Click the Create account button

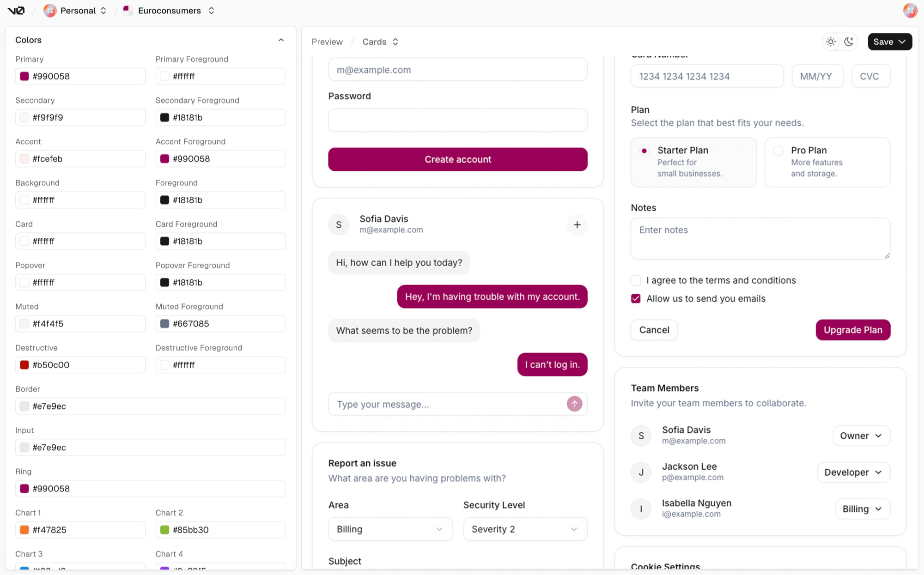[x=457, y=159]
